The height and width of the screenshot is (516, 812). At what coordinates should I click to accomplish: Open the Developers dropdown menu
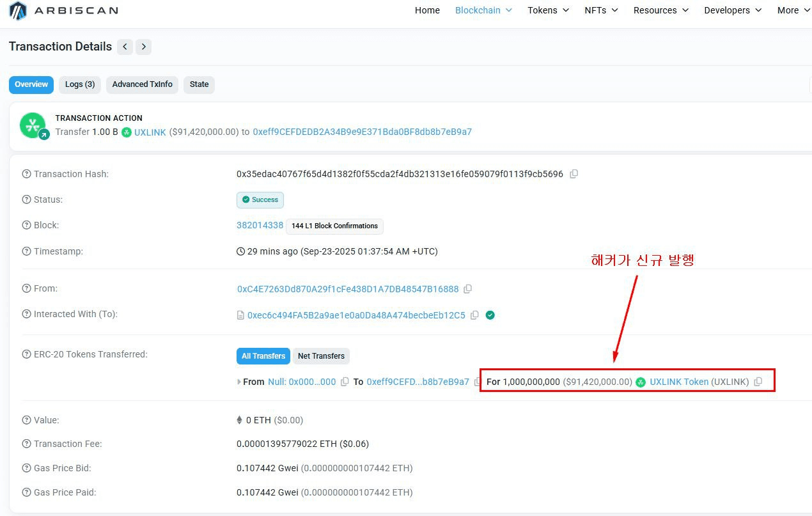click(733, 10)
